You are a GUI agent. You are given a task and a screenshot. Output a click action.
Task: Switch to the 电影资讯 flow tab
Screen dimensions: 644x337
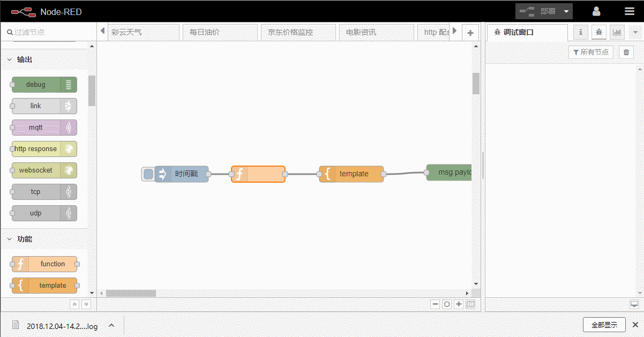[376, 32]
